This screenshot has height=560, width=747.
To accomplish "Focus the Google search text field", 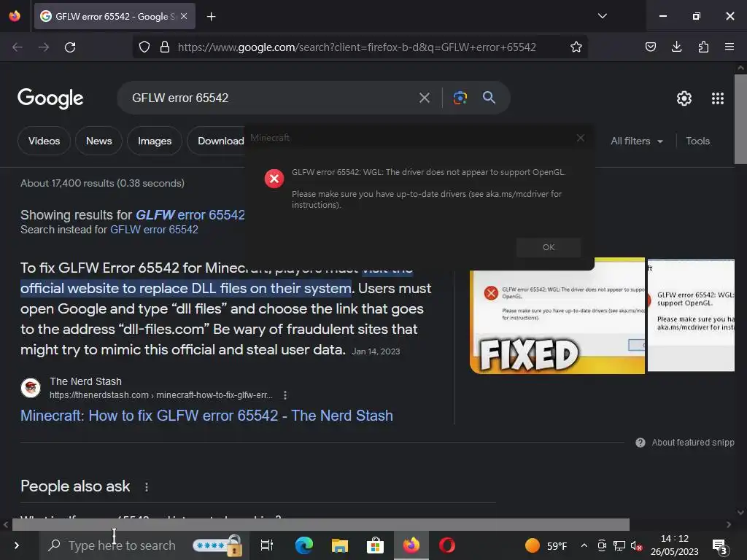I will click(271, 98).
